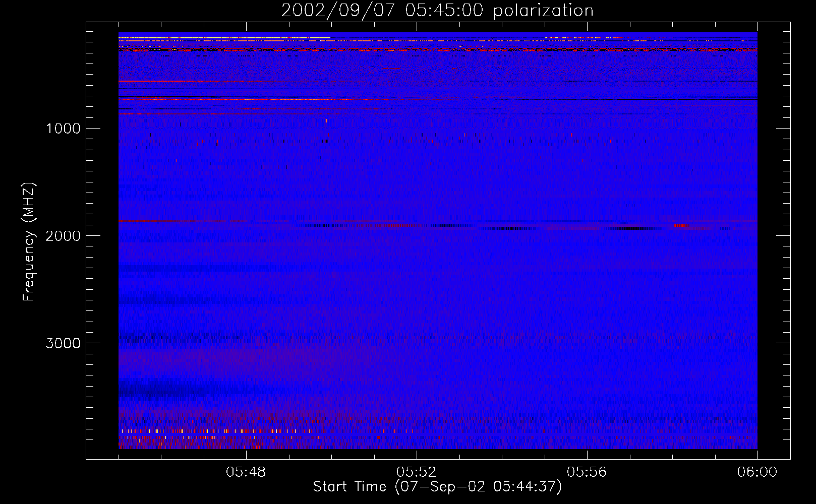Click the '05:52' time axis label

(x=416, y=472)
